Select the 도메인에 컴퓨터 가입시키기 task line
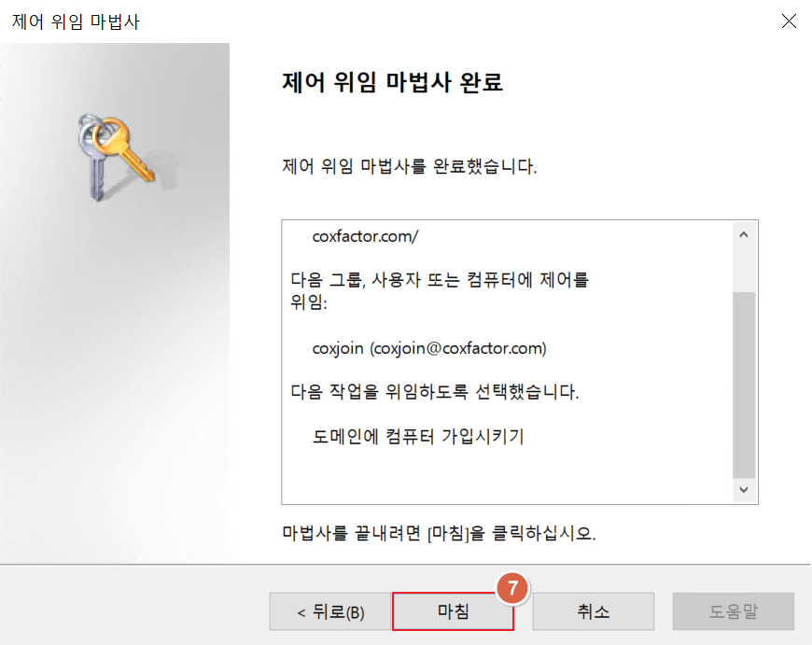812x645 pixels. 418,436
